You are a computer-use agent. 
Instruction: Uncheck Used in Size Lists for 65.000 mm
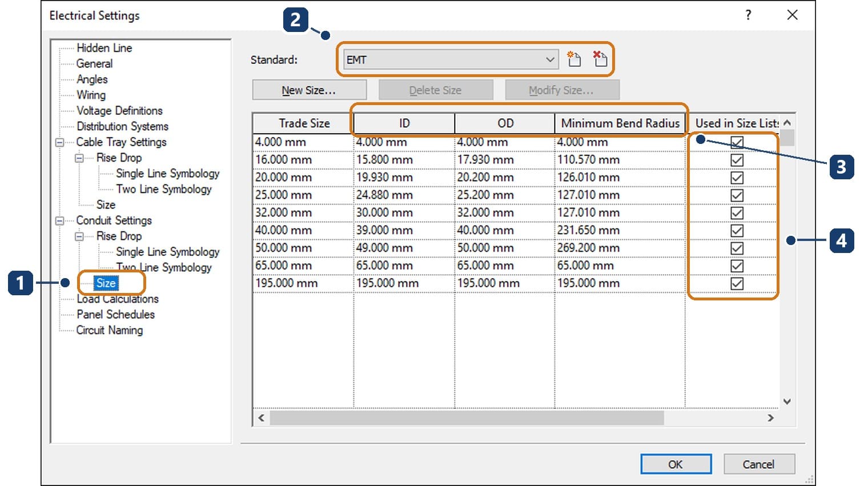coord(737,266)
